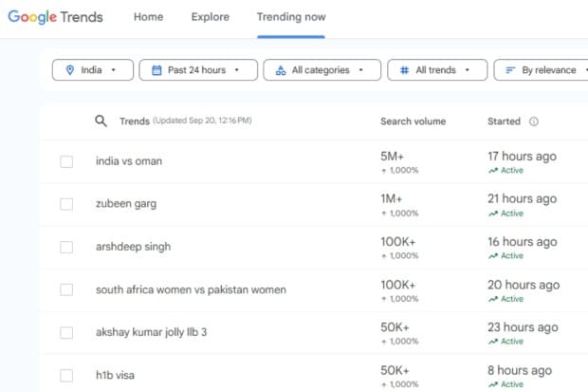Click the 16 hours ago text
The height and width of the screenshot is (392, 588).
coord(523,242)
